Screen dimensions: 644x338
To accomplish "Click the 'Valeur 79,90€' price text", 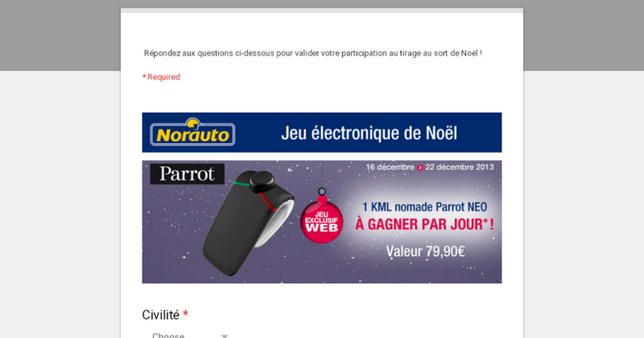I will pyautogui.click(x=425, y=251).
